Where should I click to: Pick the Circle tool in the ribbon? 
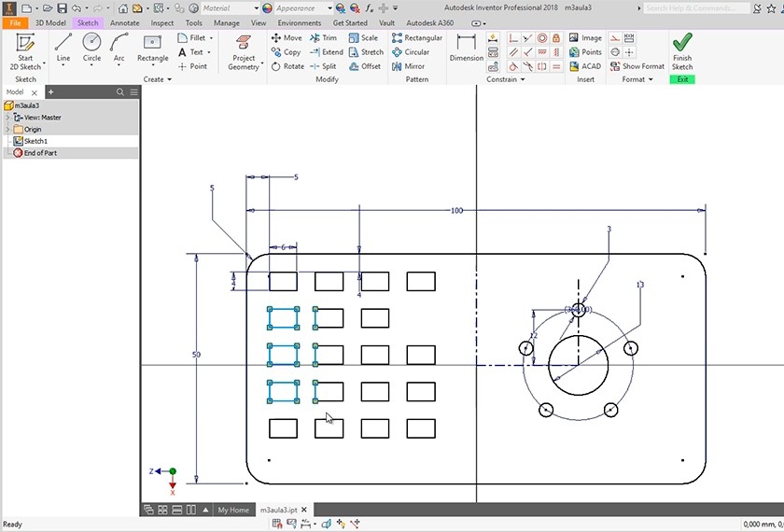91,47
